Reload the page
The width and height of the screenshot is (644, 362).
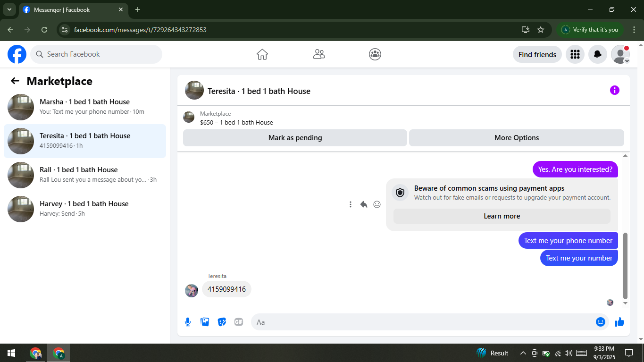pos(44,30)
